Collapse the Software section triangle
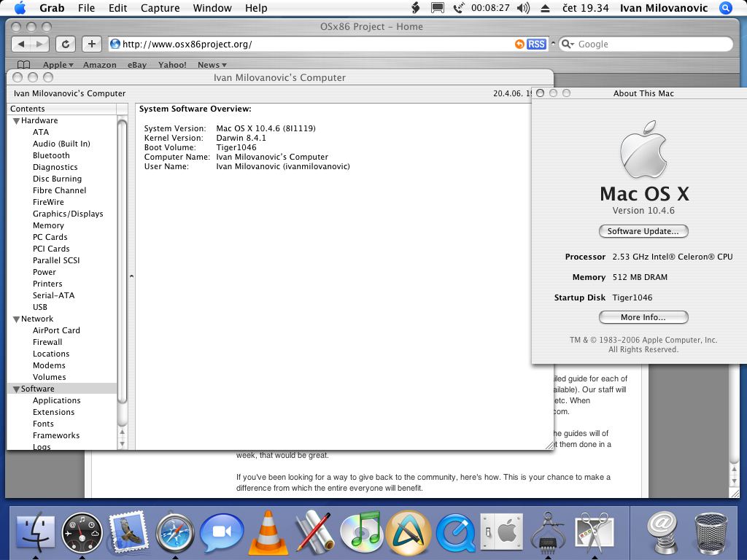 16,389
